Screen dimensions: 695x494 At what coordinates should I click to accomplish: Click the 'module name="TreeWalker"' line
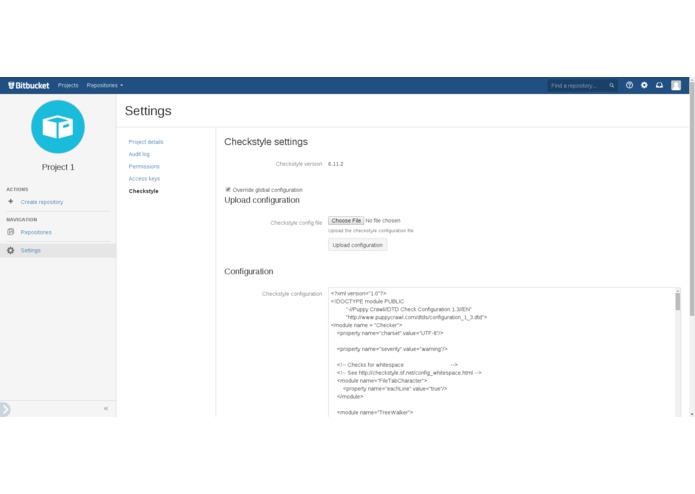coord(375,412)
